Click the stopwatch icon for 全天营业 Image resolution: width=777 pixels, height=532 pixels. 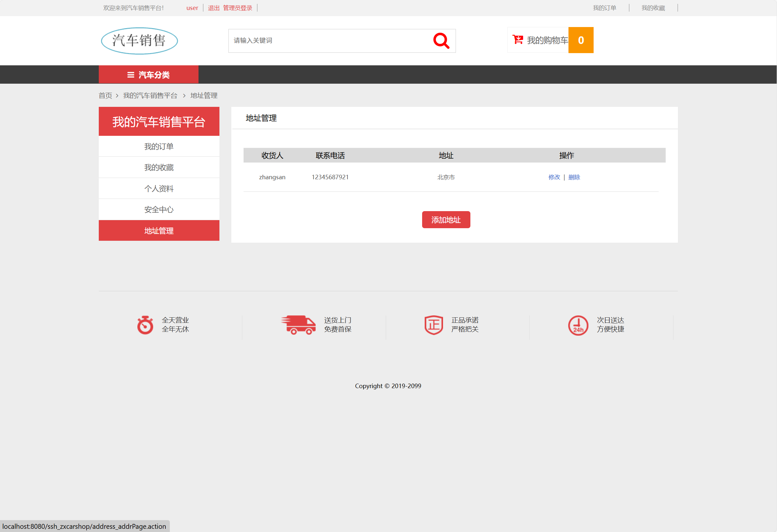(x=145, y=325)
